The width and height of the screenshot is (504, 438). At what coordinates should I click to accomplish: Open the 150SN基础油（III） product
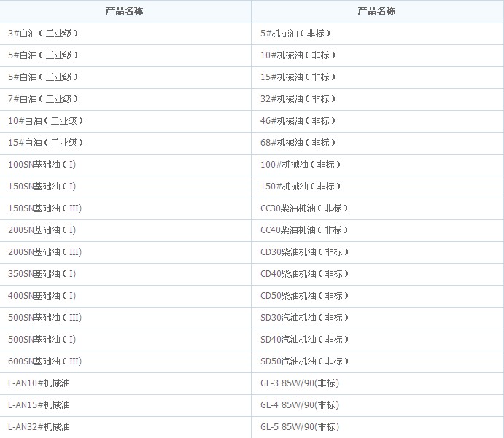pos(44,208)
